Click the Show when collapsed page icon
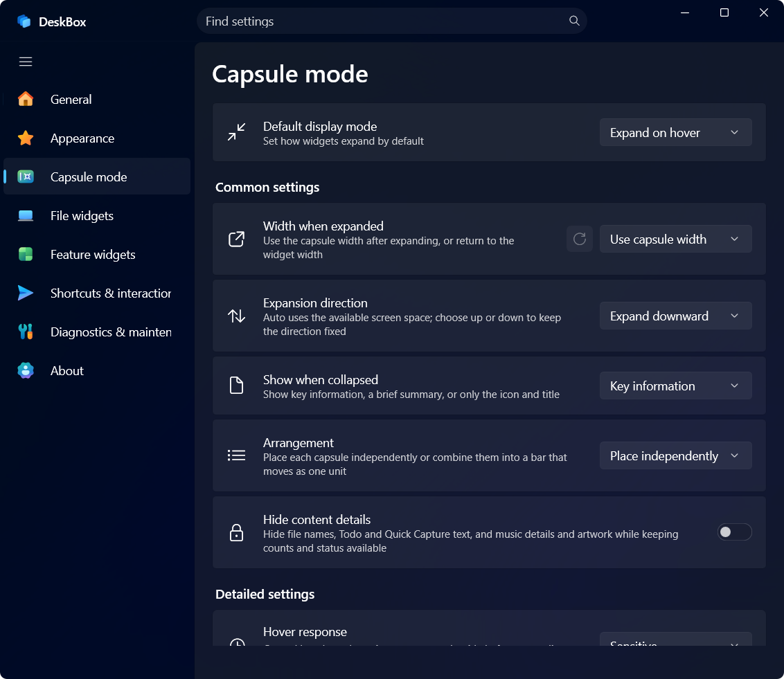 [x=236, y=386]
